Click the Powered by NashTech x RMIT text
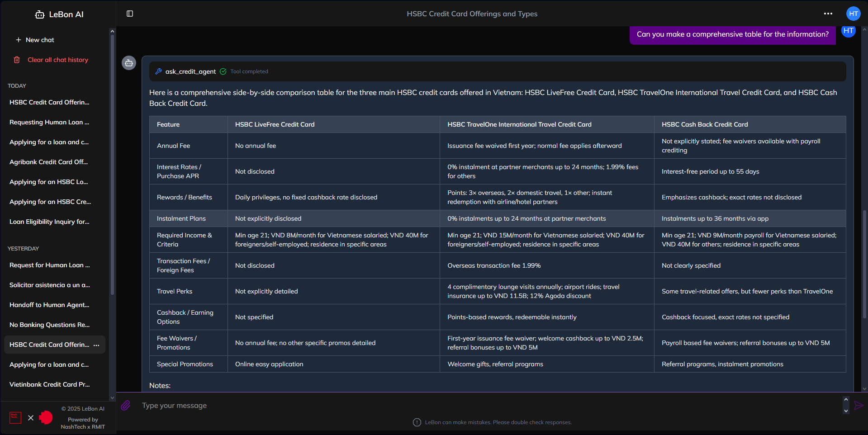The height and width of the screenshot is (435, 868). (x=83, y=423)
